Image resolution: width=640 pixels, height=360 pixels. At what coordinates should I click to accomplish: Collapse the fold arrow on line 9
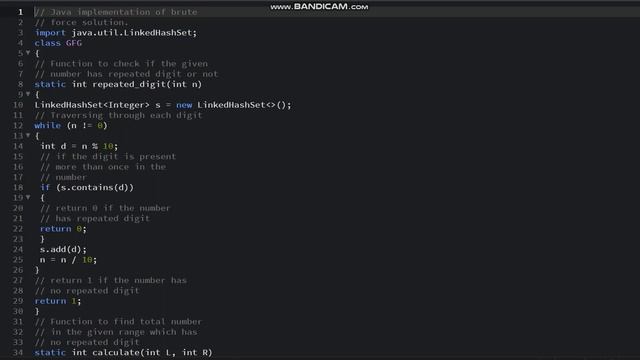click(28, 94)
